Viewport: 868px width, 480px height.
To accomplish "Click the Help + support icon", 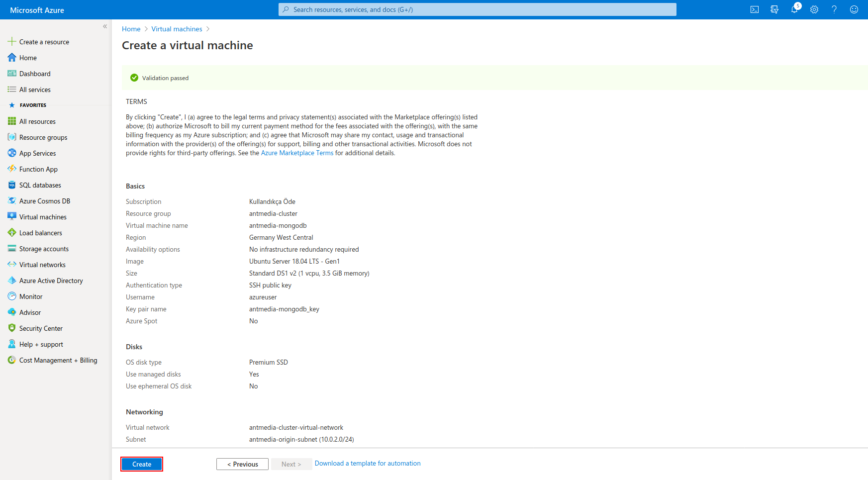I will click(x=12, y=344).
